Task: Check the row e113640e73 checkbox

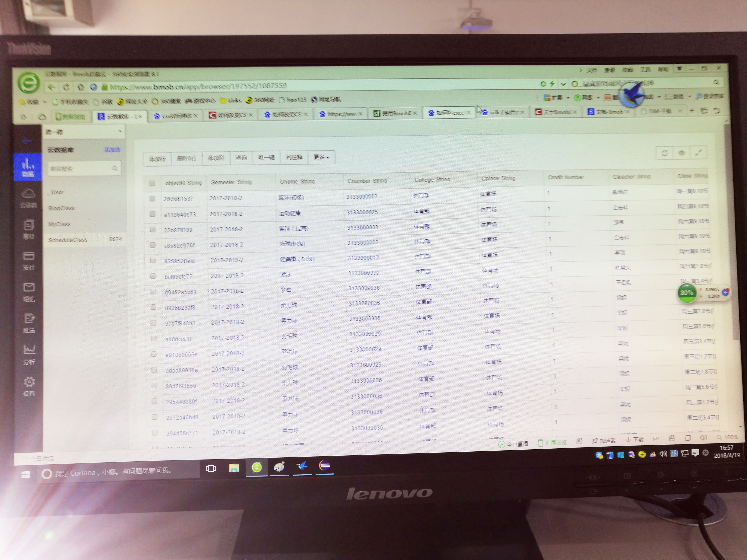Action: (x=152, y=214)
